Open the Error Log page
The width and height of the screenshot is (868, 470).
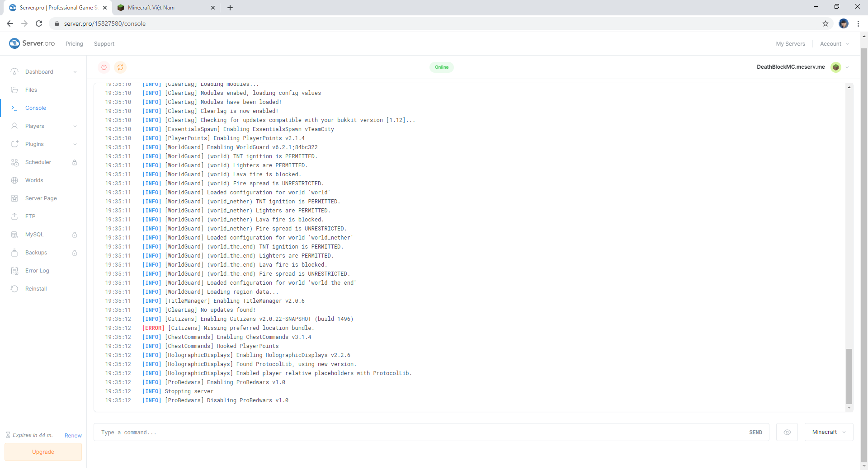[37, 271]
